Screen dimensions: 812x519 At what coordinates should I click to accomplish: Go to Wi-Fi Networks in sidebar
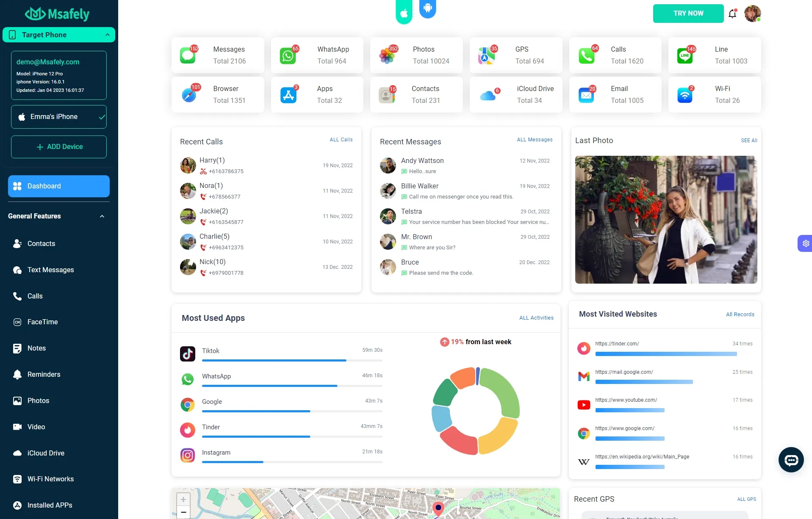(x=50, y=479)
